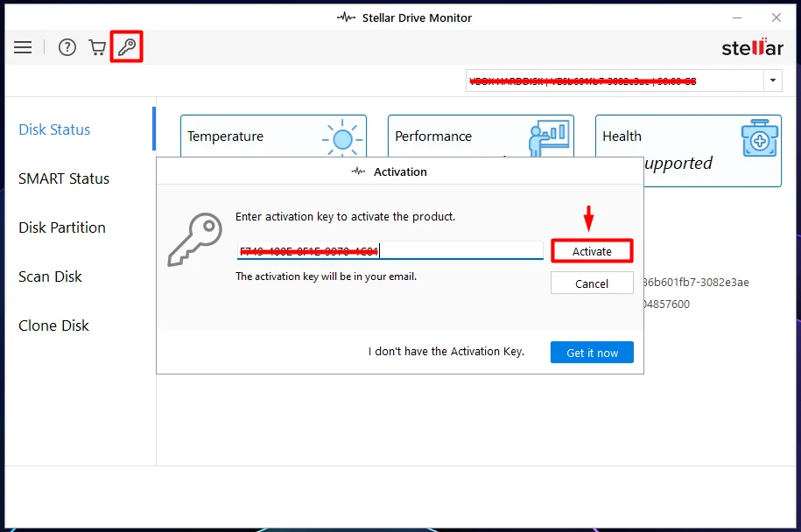Switch to Disk Status tab
801x532 pixels.
(54, 129)
